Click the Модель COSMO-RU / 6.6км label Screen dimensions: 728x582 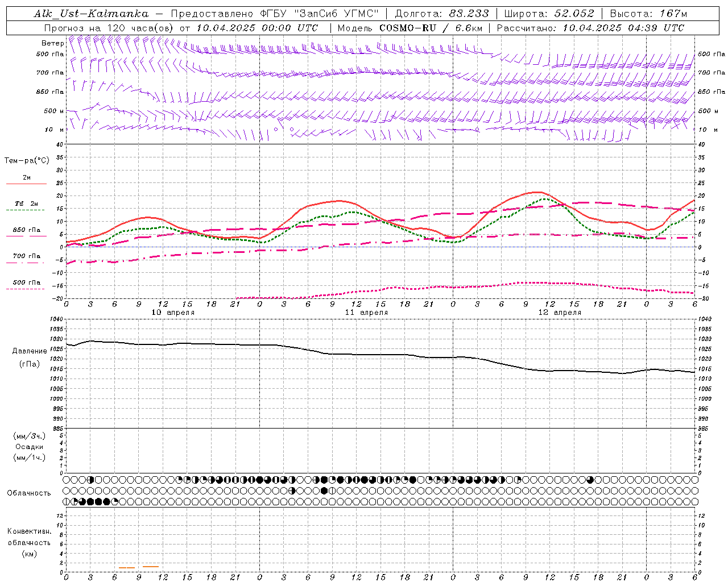coord(410,28)
